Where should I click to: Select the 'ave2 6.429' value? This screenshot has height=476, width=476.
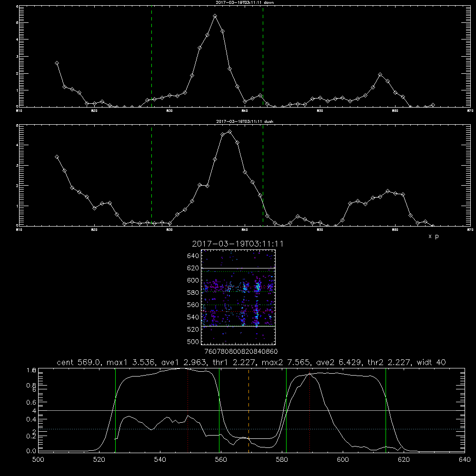(338, 362)
